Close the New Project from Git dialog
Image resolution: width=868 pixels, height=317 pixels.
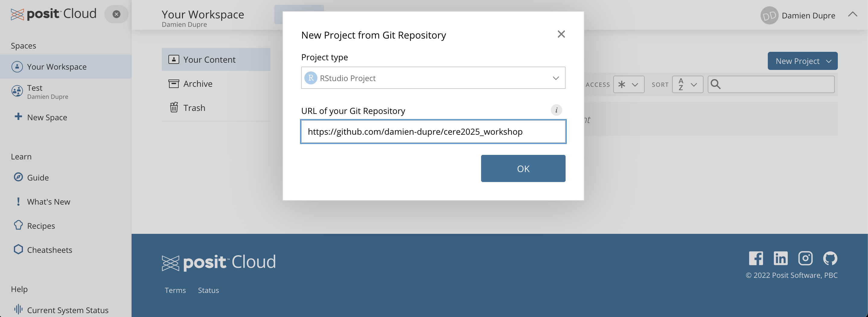561,34
